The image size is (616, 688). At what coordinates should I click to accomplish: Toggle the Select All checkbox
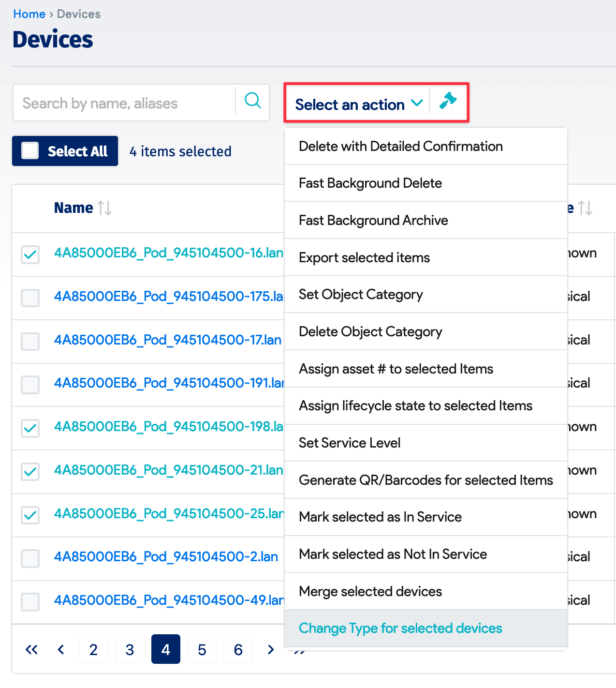click(30, 150)
